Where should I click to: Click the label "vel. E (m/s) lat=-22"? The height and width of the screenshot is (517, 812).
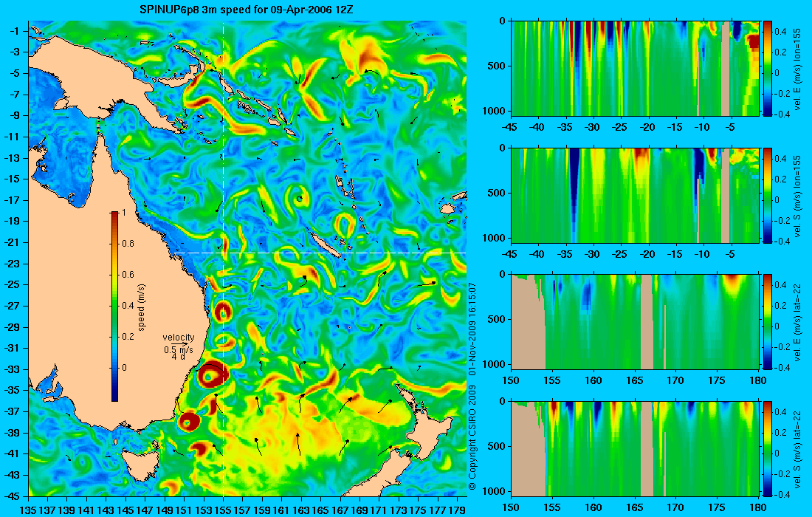pos(798,322)
